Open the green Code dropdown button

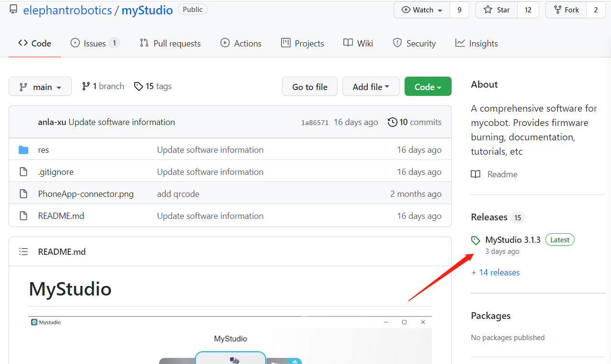(428, 87)
